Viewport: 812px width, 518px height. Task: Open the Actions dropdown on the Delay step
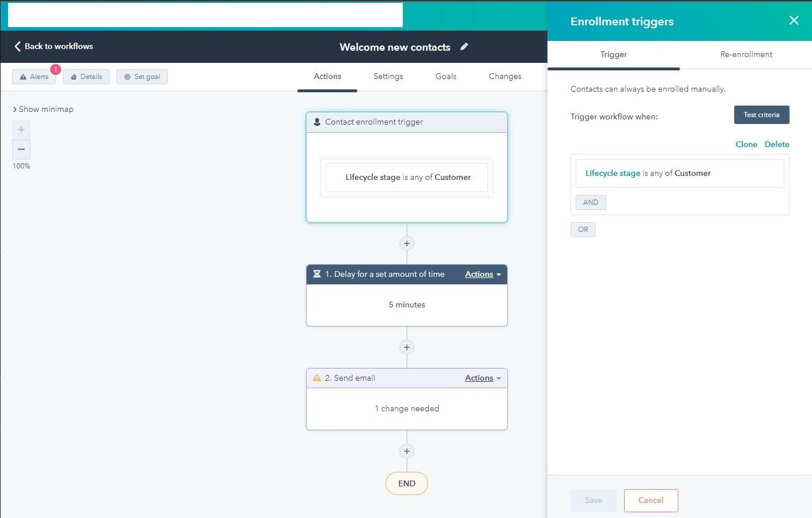[482, 274]
